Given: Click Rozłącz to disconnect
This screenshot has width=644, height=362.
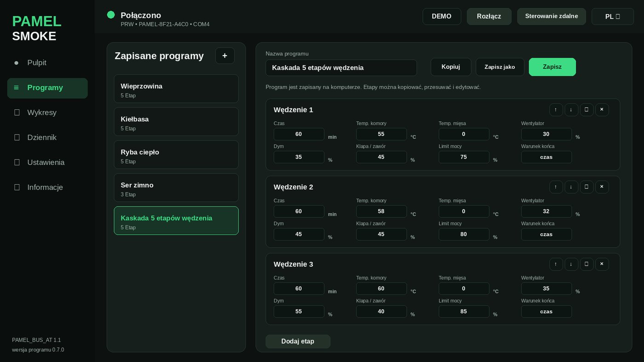Looking at the screenshot, I should (x=489, y=17).
